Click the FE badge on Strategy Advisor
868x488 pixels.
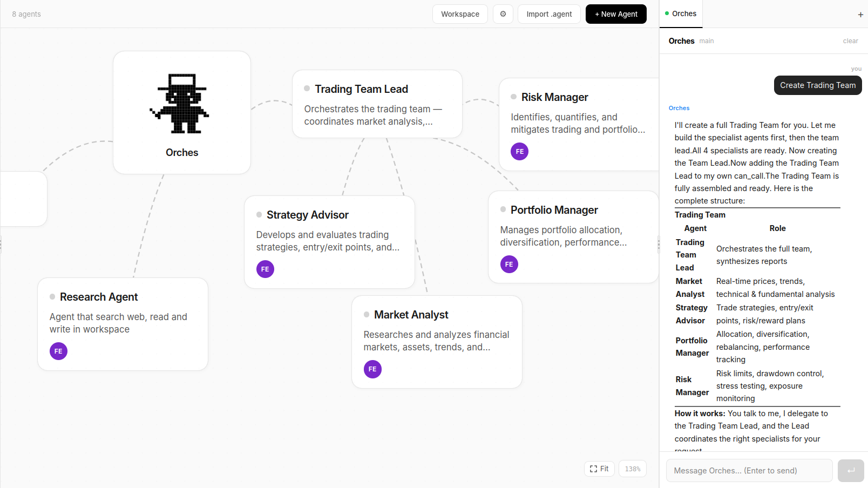tap(265, 269)
